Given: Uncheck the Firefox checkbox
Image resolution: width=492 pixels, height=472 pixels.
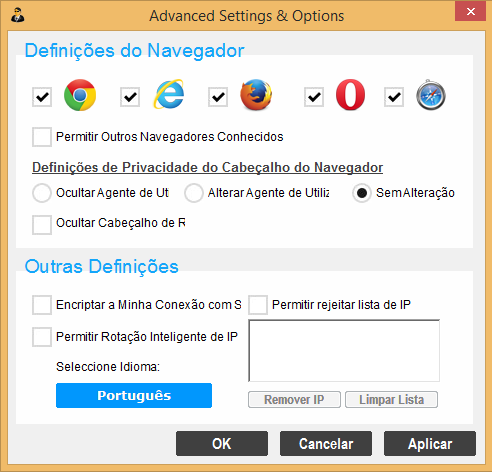Looking at the screenshot, I should [218, 97].
